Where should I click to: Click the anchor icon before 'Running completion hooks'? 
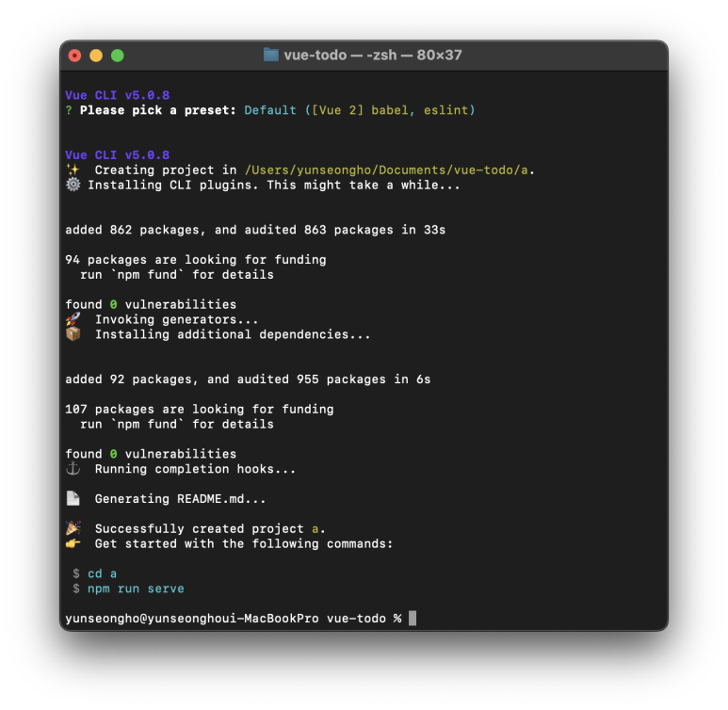click(73, 469)
